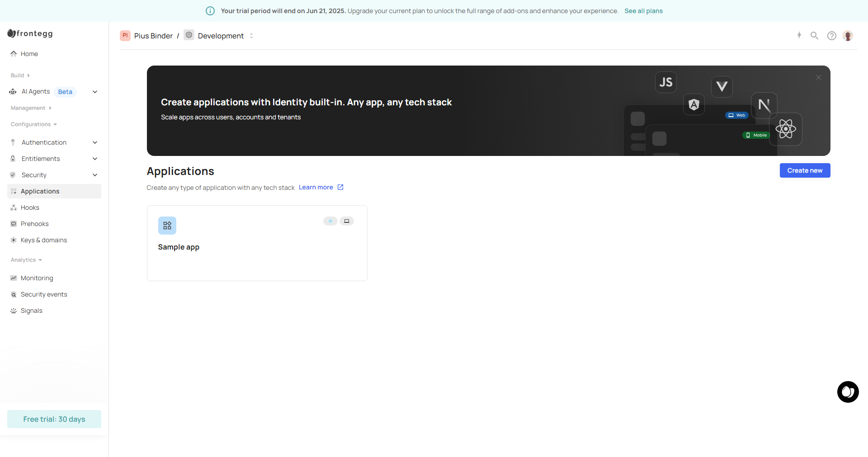
Task: Expand the Security chevron
Action: point(95,175)
